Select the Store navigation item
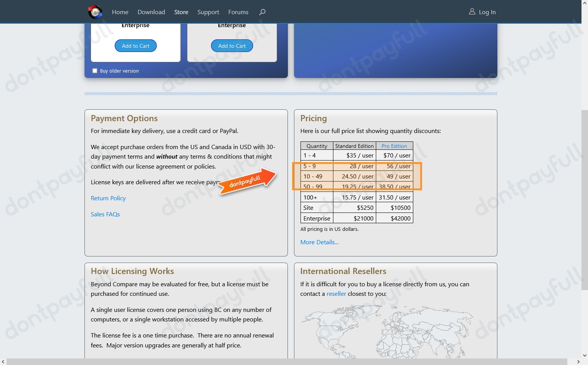This screenshot has width=588, height=365. [181, 12]
